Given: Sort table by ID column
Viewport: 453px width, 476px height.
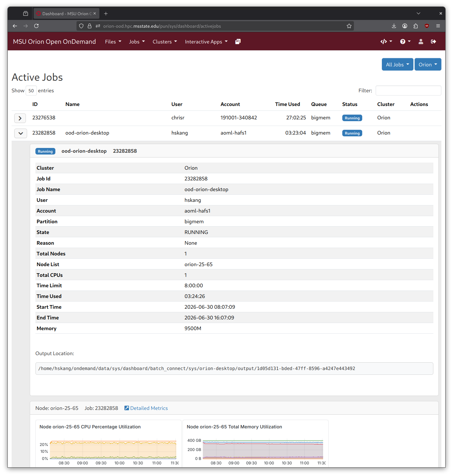Looking at the screenshot, I should [x=35, y=104].
